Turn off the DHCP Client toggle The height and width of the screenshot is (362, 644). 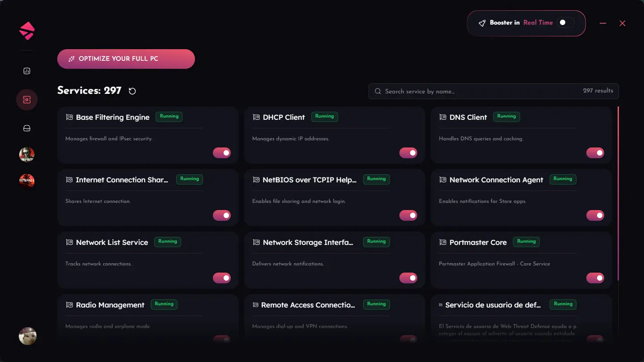pyautogui.click(x=408, y=152)
